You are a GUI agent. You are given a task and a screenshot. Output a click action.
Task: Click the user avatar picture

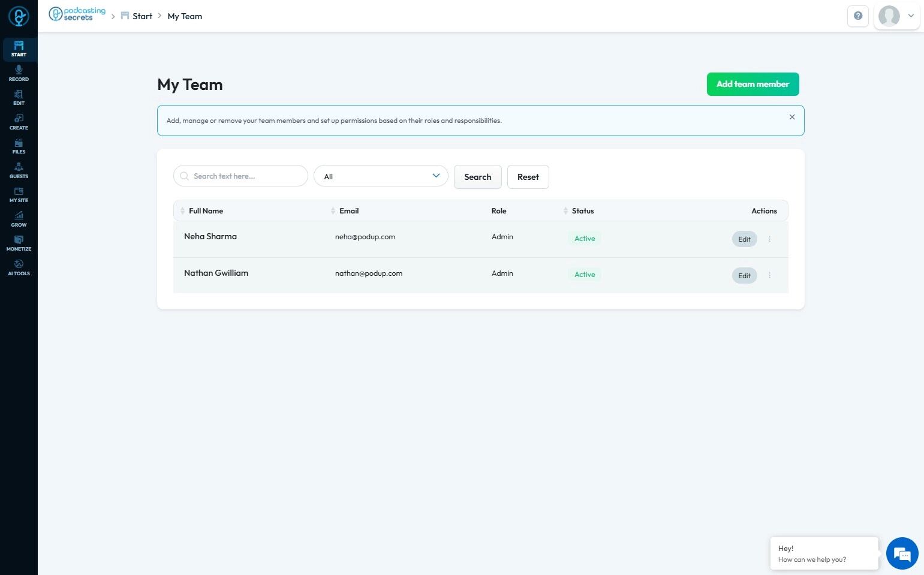(x=889, y=16)
